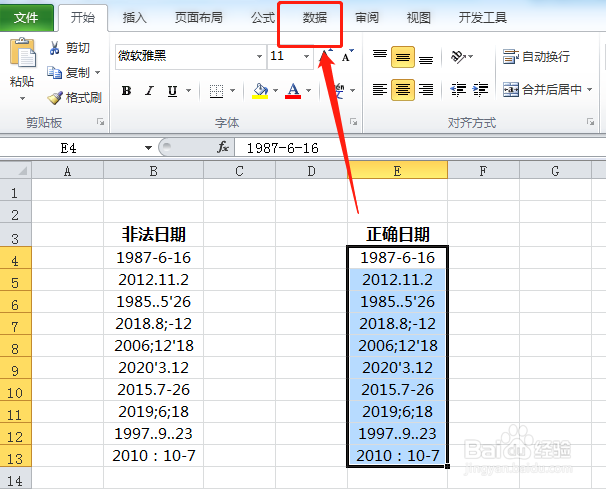Toggle Bold formatting
This screenshot has height=489, width=606.
tap(126, 90)
